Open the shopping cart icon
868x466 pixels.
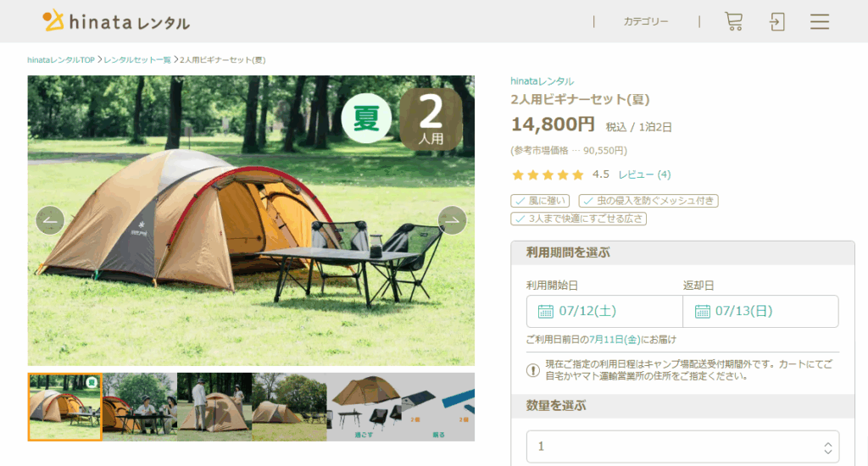click(x=733, y=21)
